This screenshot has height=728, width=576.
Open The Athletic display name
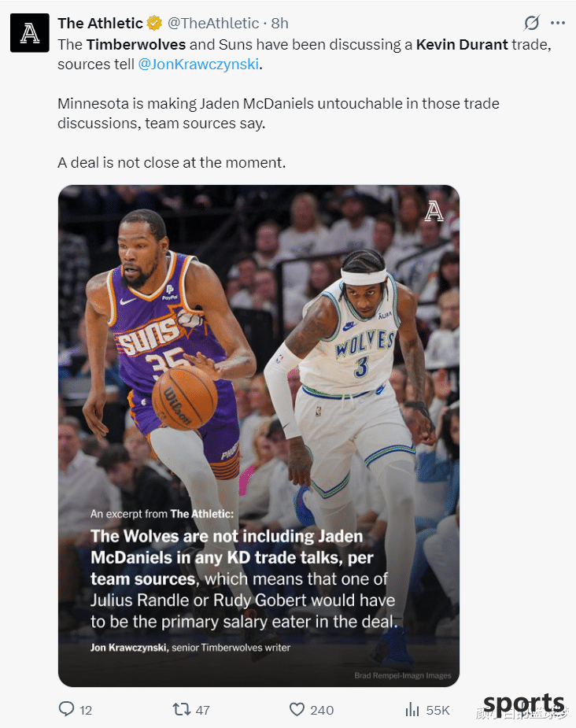coord(100,23)
